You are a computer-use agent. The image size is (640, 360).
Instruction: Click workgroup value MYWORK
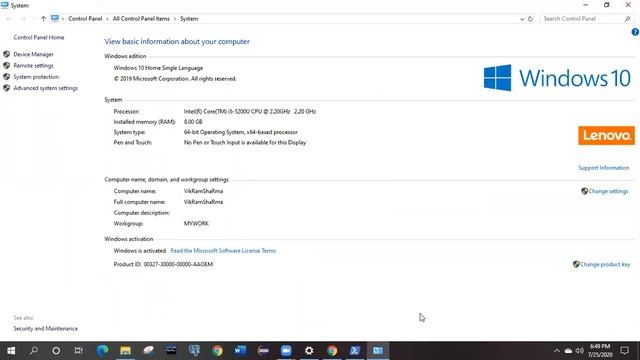pyautogui.click(x=196, y=224)
